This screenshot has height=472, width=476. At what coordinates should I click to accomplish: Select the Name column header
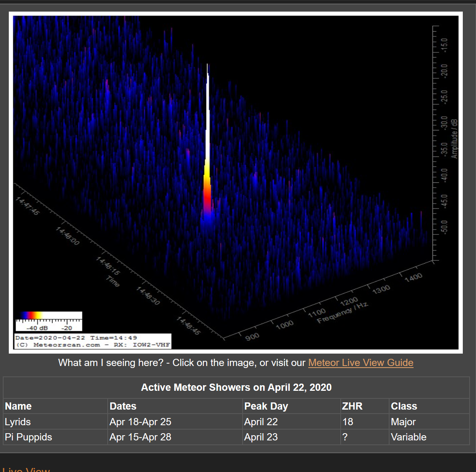[18, 406]
